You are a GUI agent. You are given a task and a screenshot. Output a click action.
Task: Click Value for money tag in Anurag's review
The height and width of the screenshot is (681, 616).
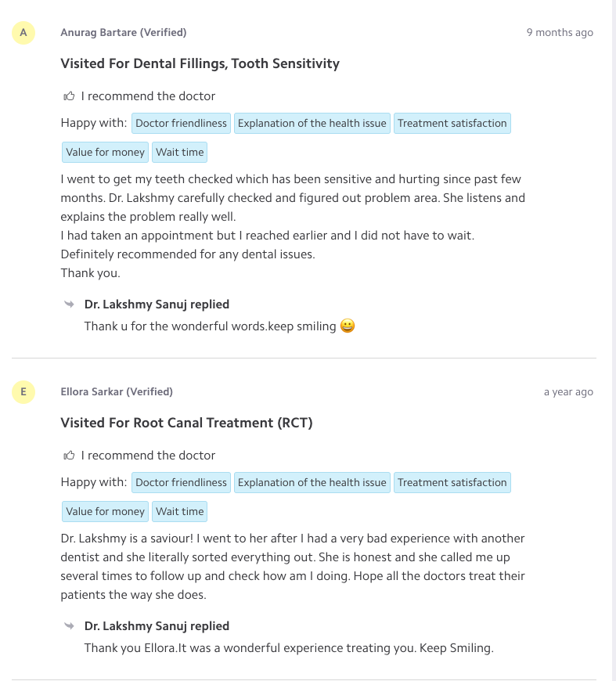click(105, 152)
